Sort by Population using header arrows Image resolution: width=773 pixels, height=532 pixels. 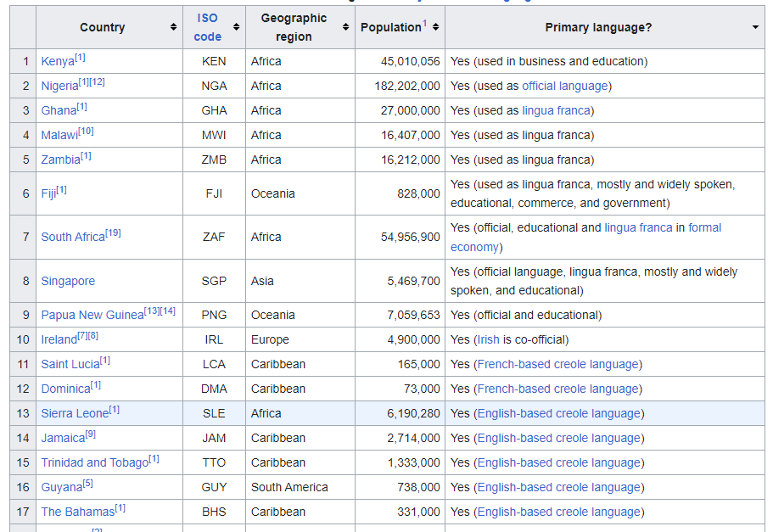435,28
